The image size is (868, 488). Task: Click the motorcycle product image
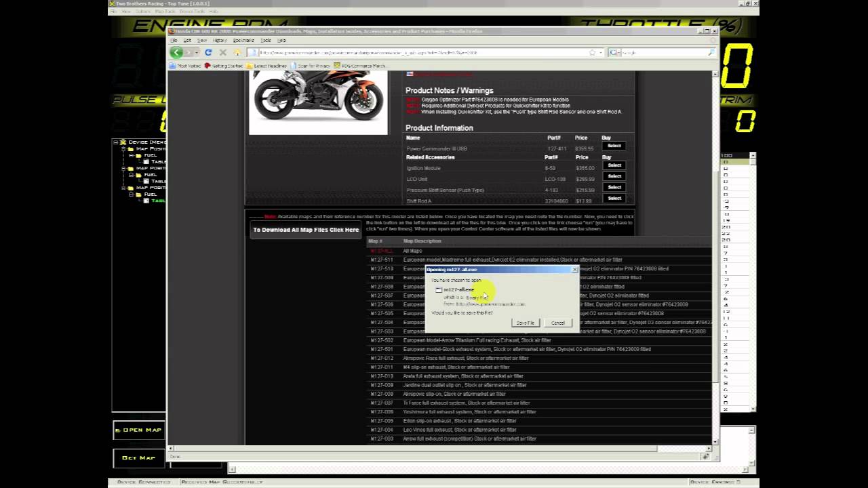click(318, 103)
